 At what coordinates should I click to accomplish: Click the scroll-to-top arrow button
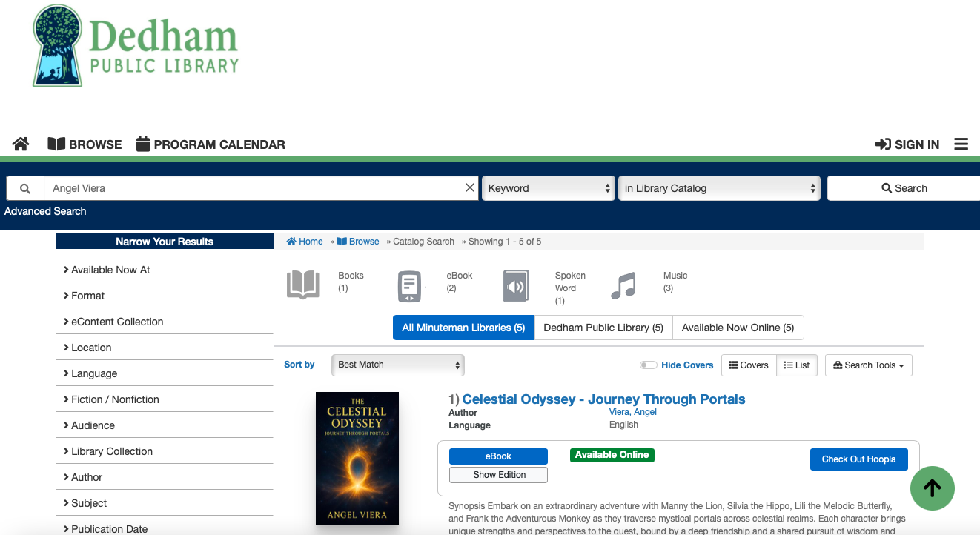(932, 488)
